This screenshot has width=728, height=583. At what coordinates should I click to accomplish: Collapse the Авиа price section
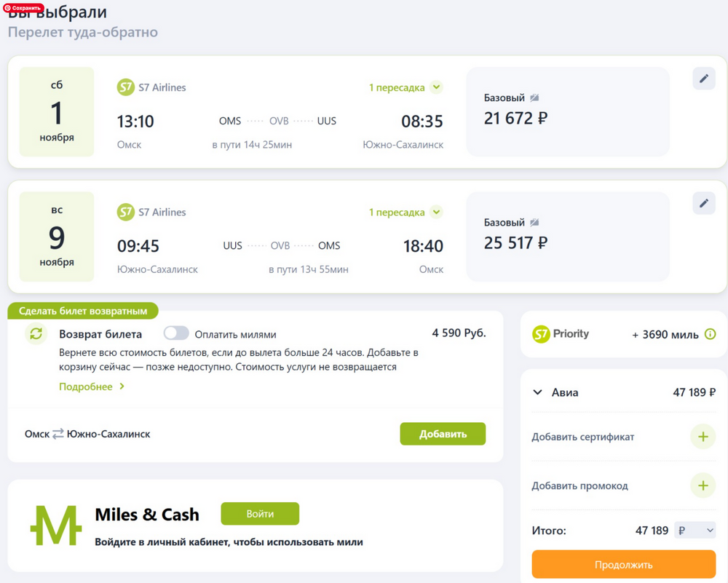tap(538, 392)
